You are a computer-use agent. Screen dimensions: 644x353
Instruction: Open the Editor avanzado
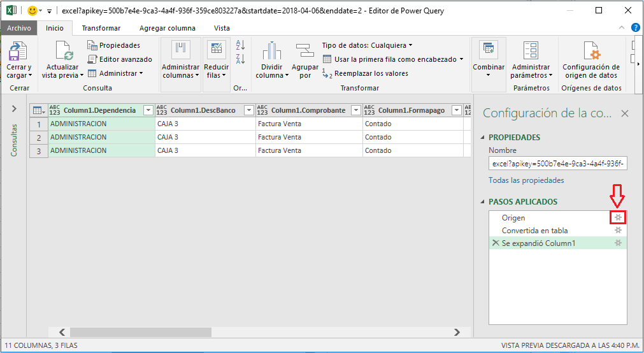click(119, 59)
